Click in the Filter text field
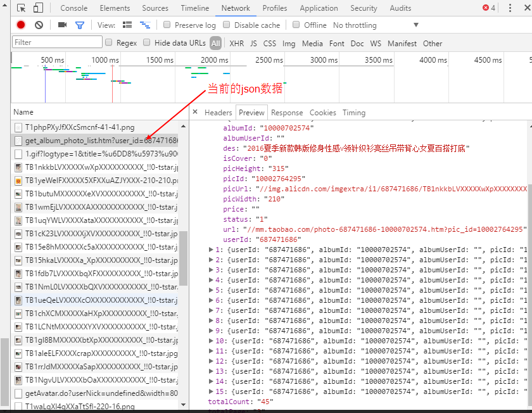Viewport: 532px width, 413px height. click(57, 42)
